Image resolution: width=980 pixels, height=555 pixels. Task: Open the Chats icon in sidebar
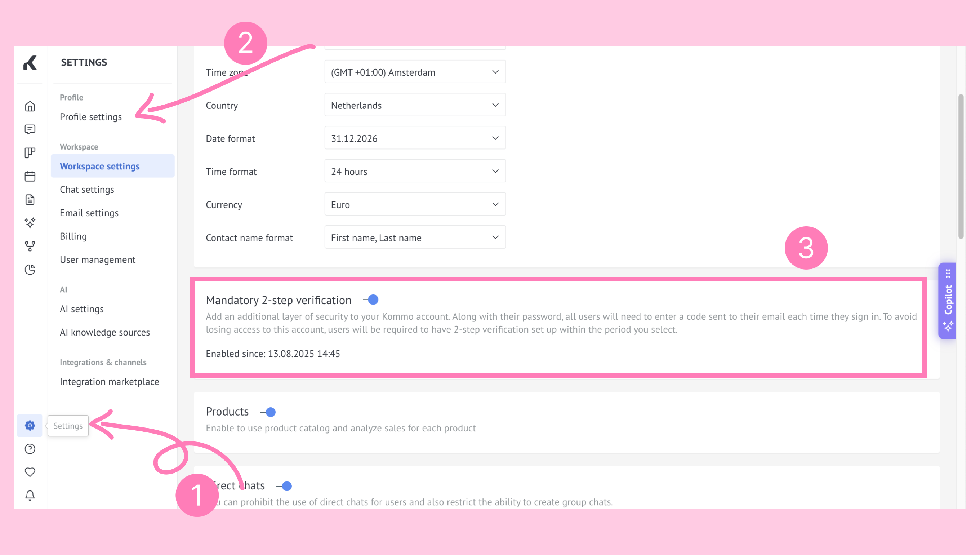[30, 130]
